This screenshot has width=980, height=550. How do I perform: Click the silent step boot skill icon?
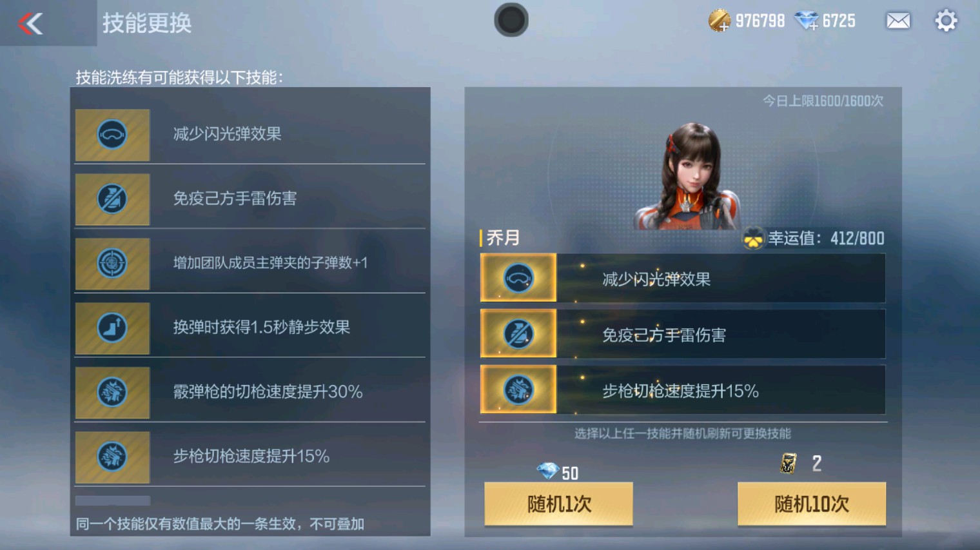[112, 328]
